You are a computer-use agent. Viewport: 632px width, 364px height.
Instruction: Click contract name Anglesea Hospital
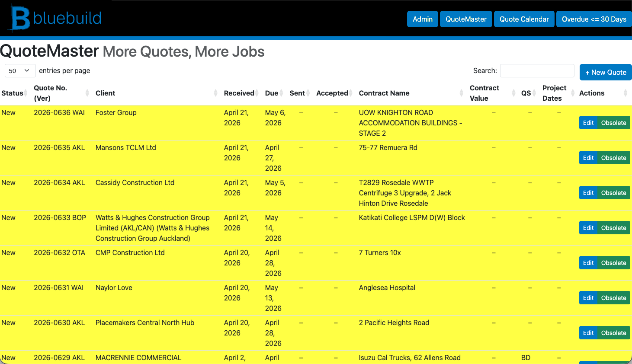pos(387,287)
